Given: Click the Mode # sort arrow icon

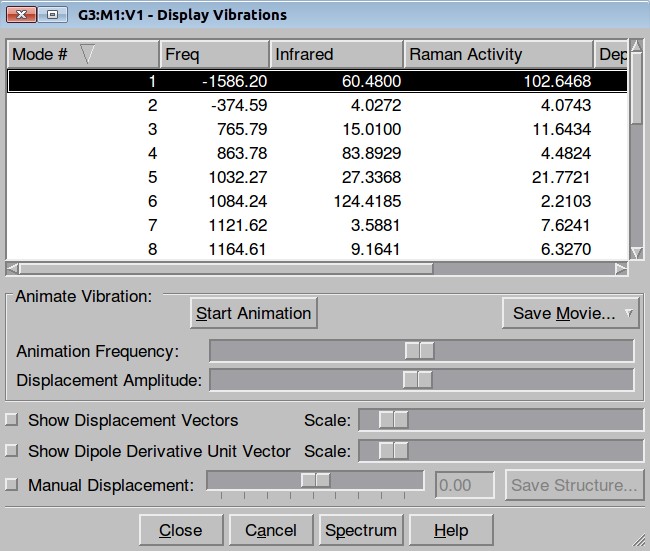Looking at the screenshot, I should pos(87,54).
